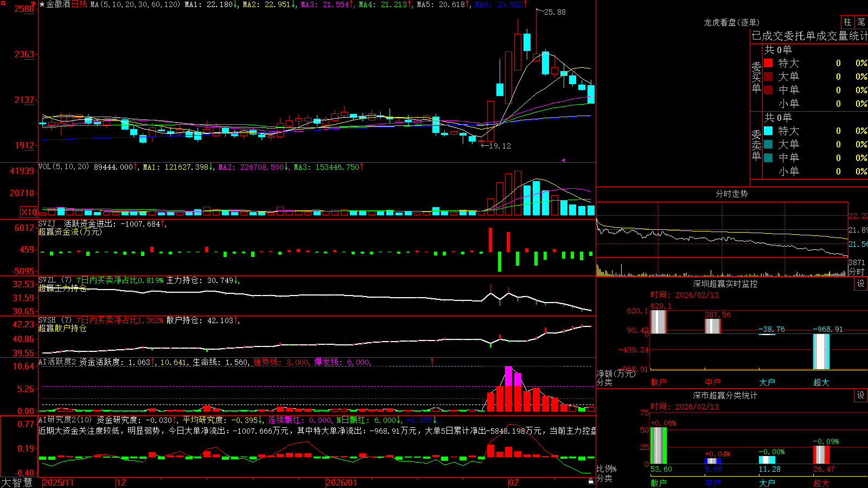This screenshot has height=488, width=868.
Task: Select the AI研究度2(10) indicator label
Action: (66, 420)
